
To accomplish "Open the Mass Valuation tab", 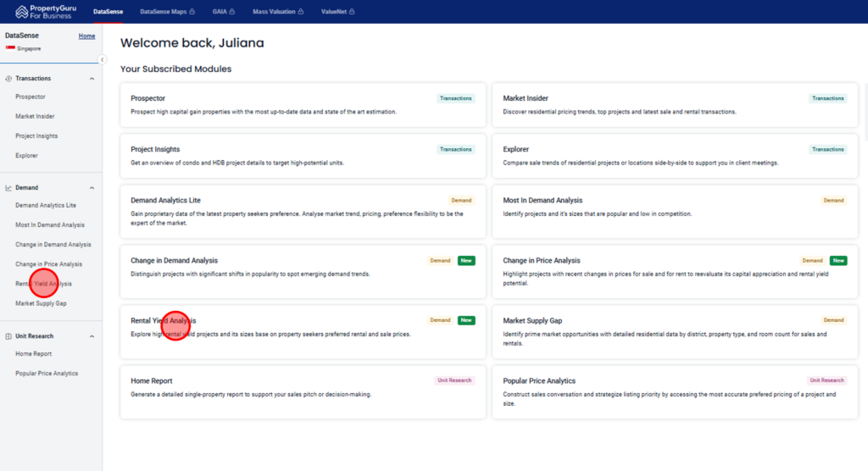I will [278, 12].
